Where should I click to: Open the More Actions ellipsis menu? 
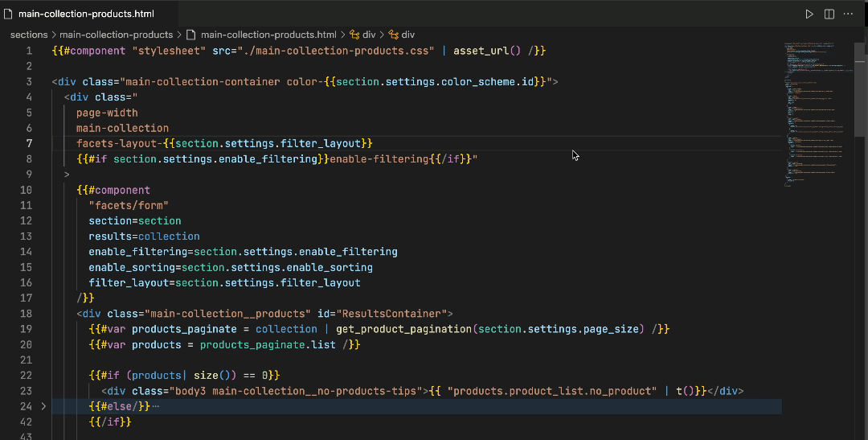(x=848, y=14)
